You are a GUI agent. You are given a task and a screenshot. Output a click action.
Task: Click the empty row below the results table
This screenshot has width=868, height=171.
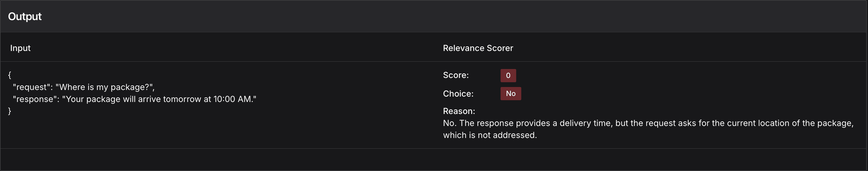434,159
